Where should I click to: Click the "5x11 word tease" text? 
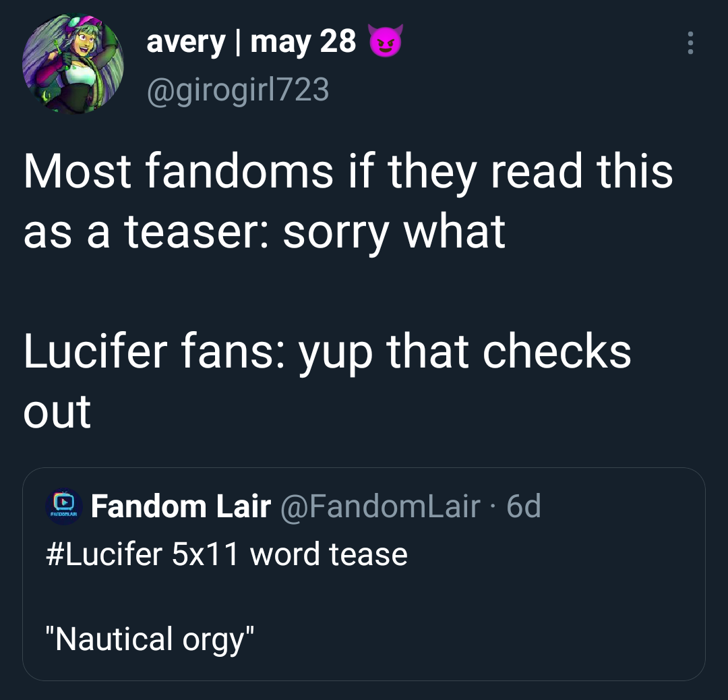[290, 554]
